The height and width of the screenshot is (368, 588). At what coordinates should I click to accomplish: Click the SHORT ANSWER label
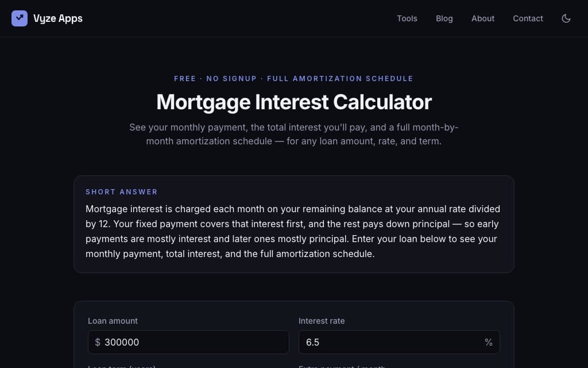[122, 192]
